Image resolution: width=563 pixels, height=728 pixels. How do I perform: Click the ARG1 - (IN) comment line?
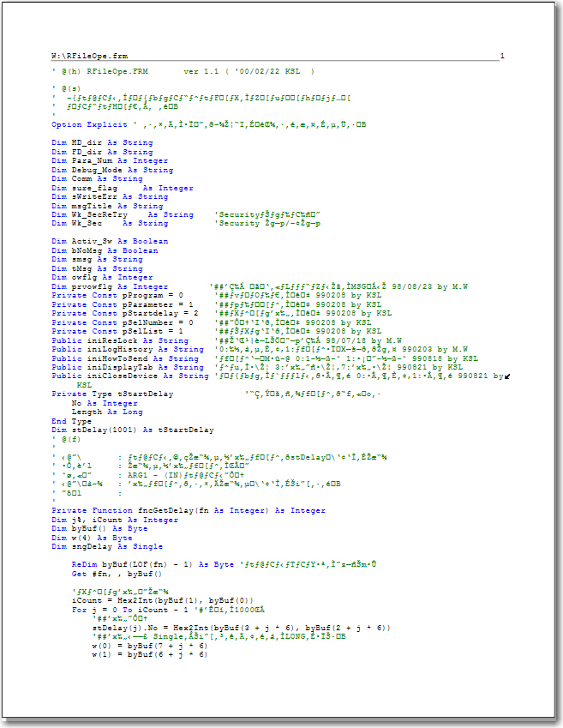147,475
